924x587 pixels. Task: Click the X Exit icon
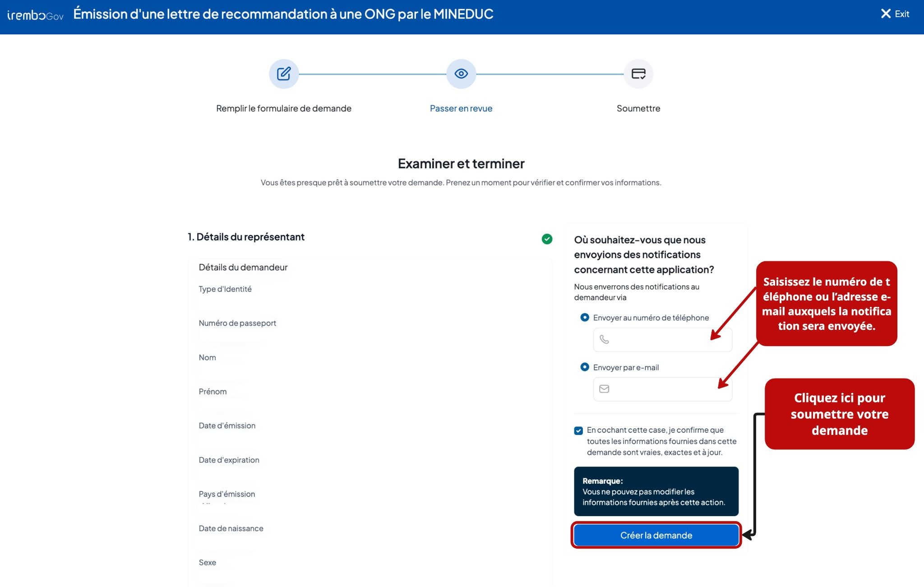tap(886, 14)
